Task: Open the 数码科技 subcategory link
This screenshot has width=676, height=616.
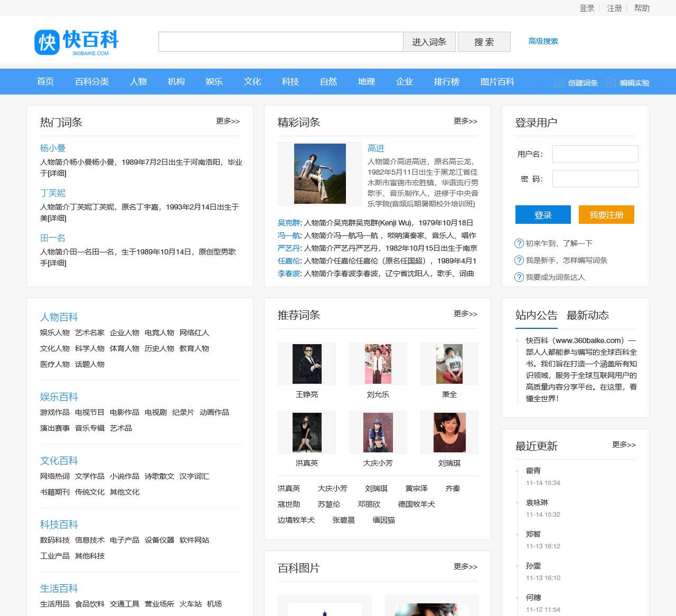Action: click(55, 540)
